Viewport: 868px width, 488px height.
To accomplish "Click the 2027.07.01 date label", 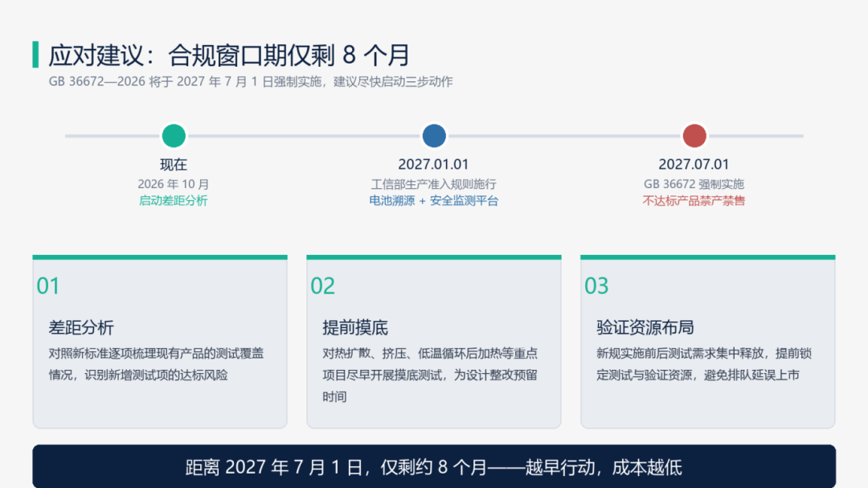I will (694, 165).
